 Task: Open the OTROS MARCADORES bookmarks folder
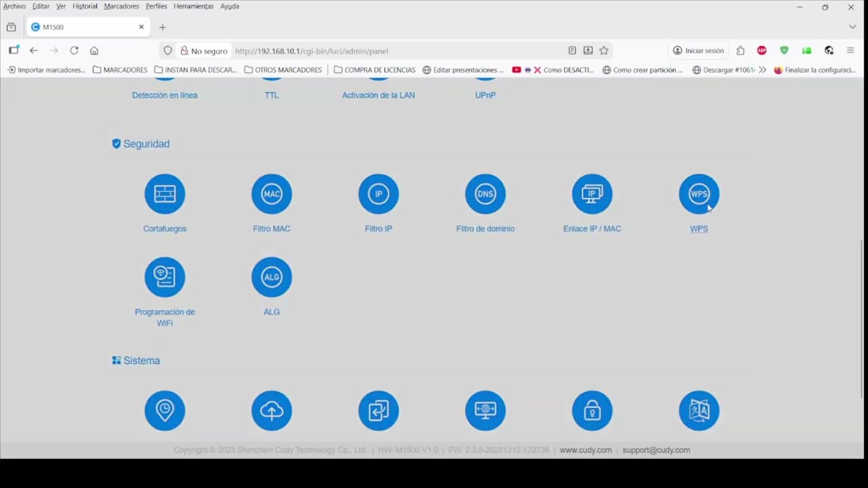click(283, 70)
